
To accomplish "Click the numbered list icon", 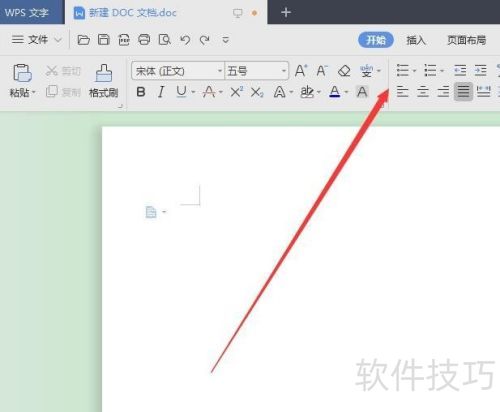I will 430,71.
